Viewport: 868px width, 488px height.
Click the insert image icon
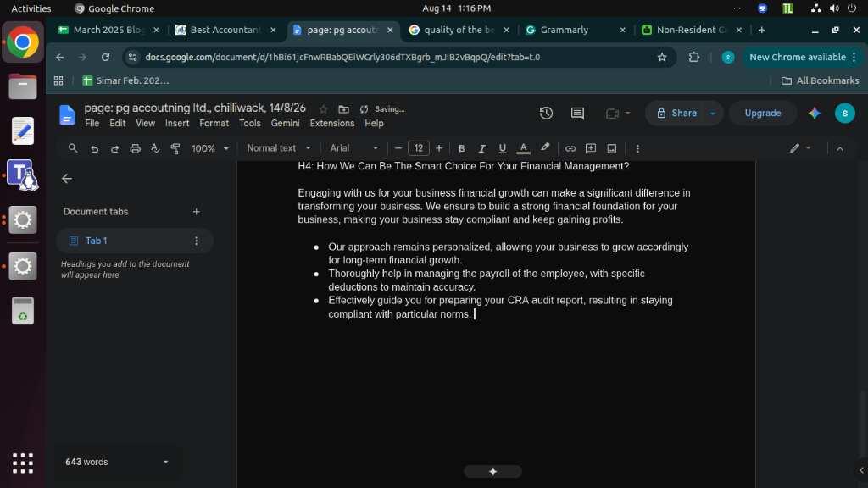[x=612, y=148]
